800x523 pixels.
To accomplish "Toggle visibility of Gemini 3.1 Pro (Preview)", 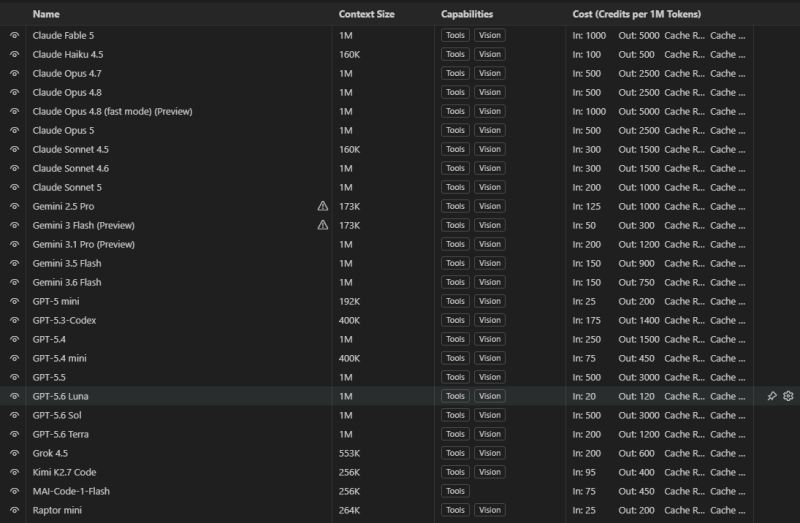I will pyautogui.click(x=14, y=244).
